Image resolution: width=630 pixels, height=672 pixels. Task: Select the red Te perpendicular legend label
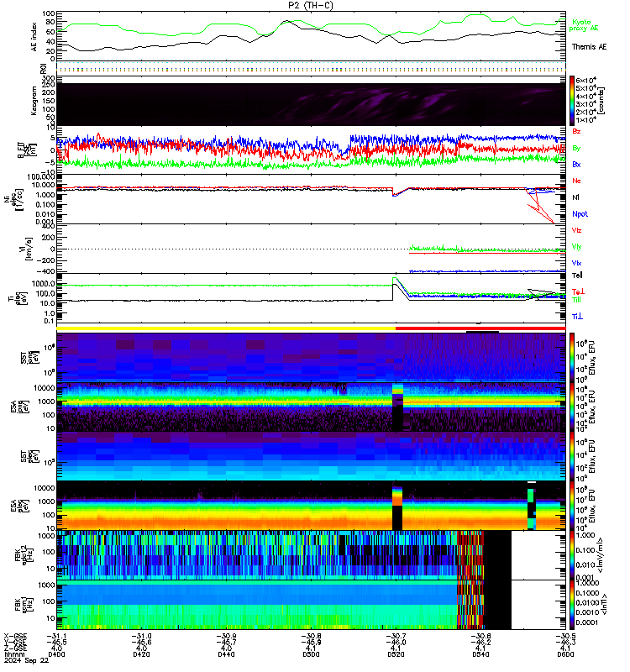(x=578, y=291)
